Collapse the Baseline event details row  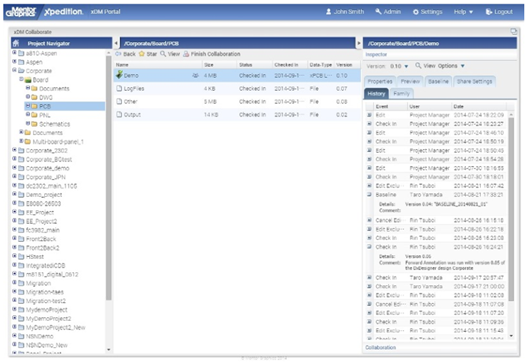click(x=369, y=195)
